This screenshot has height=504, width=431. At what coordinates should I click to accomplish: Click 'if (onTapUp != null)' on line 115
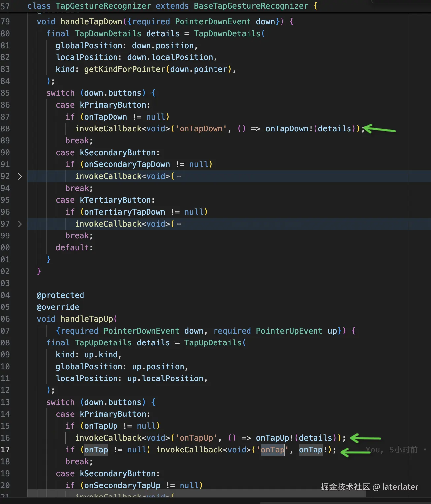[113, 426]
